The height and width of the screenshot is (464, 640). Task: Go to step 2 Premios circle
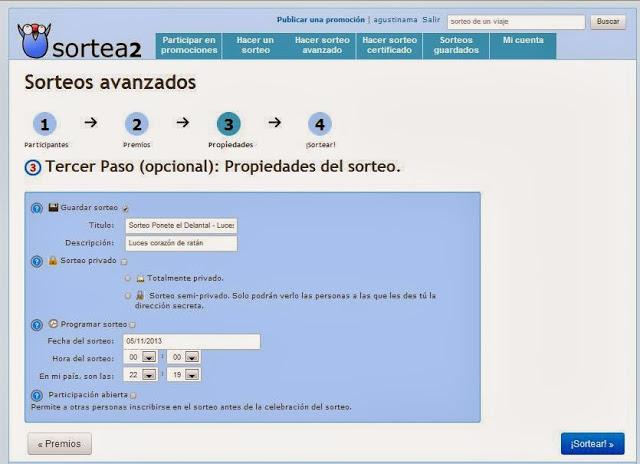click(x=137, y=124)
